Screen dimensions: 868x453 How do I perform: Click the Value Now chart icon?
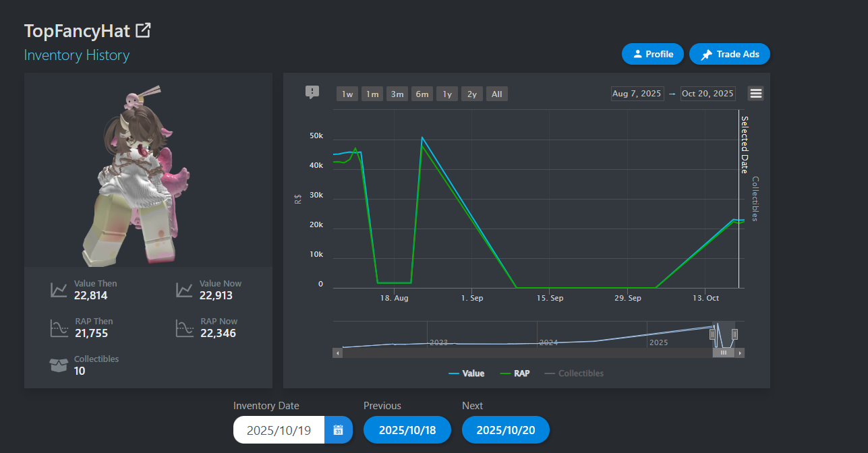point(184,290)
